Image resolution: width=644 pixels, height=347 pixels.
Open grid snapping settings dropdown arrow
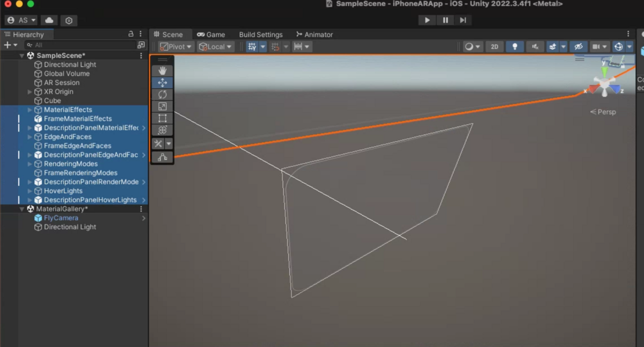click(263, 47)
